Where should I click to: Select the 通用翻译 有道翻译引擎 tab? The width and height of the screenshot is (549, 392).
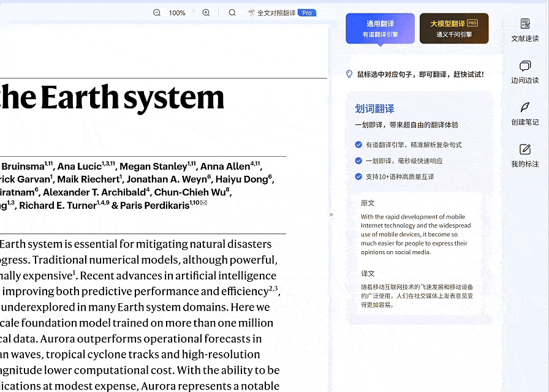(381, 28)
